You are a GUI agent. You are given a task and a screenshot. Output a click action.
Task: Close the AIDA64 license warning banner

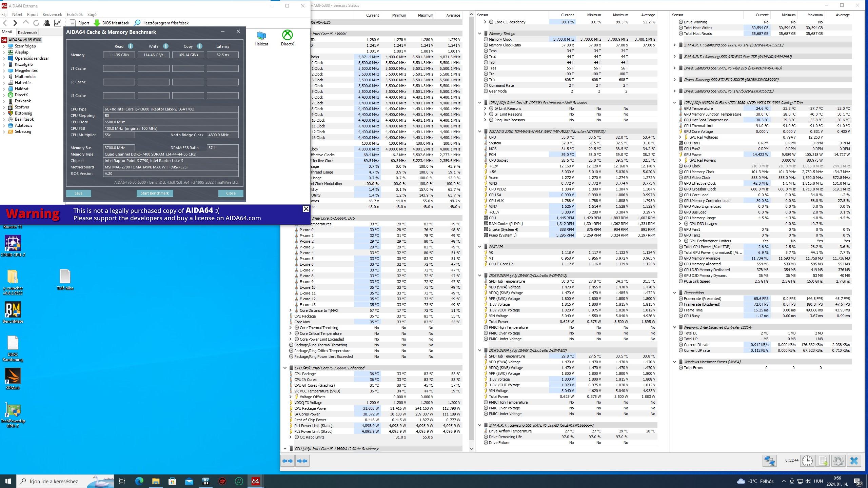click(306, 209)
